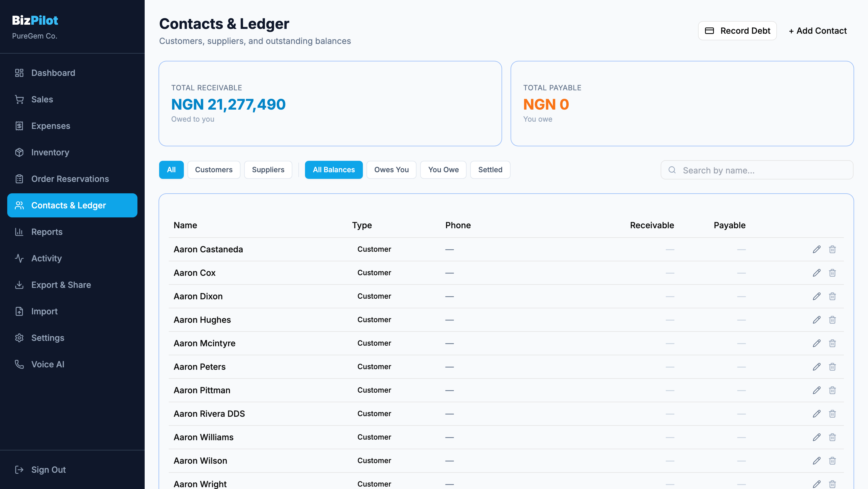This screenshot has width=868, height=489.
Task: Click Aaron Wilson Customer type badge
Action: pyautogui.click(x=374, y=461)
